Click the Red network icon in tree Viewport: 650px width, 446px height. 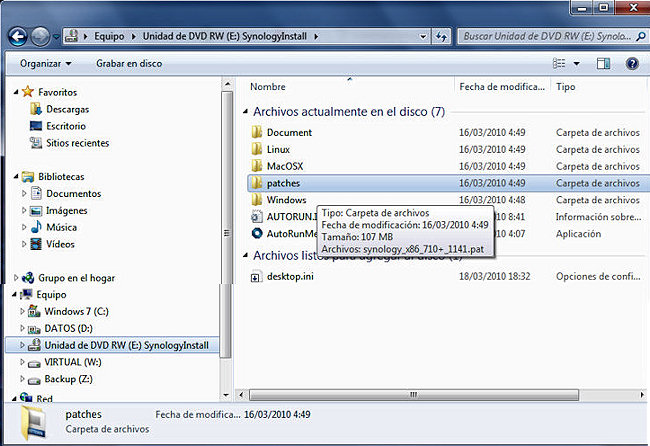pyautogui.click(x=26, y=398)
